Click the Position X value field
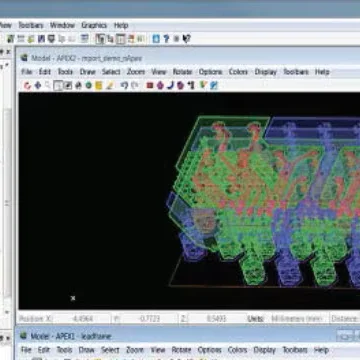Viewport: 360px width, 360px height. [81, 319]
